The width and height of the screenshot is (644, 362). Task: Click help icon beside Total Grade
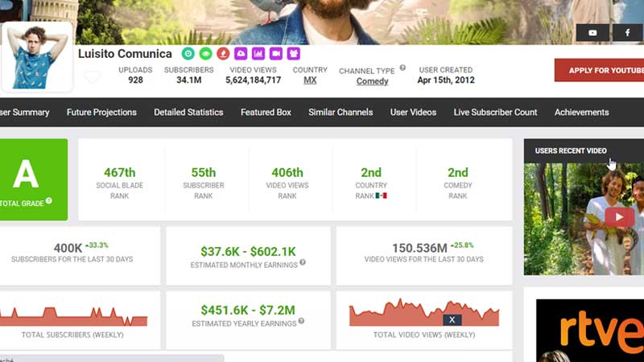49,201
